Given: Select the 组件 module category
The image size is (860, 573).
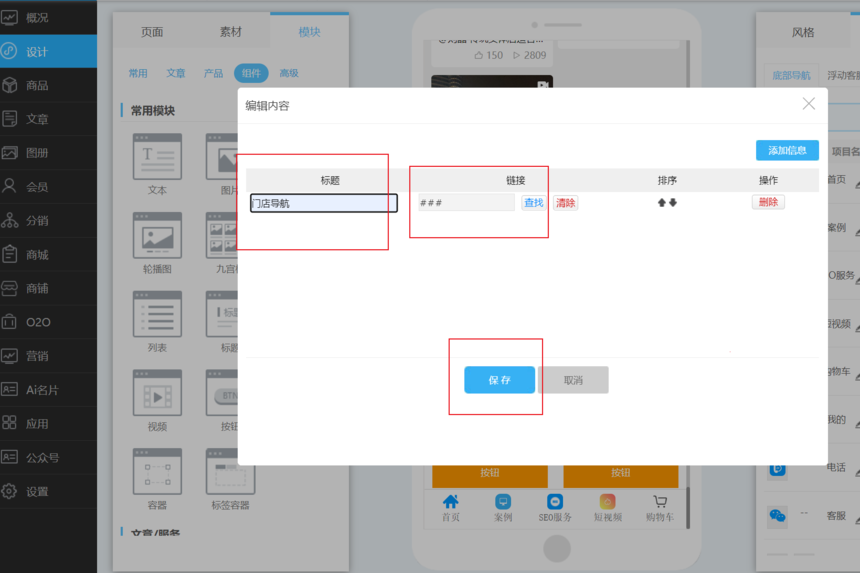Looking at the screenshot, I should pos(251,73).
